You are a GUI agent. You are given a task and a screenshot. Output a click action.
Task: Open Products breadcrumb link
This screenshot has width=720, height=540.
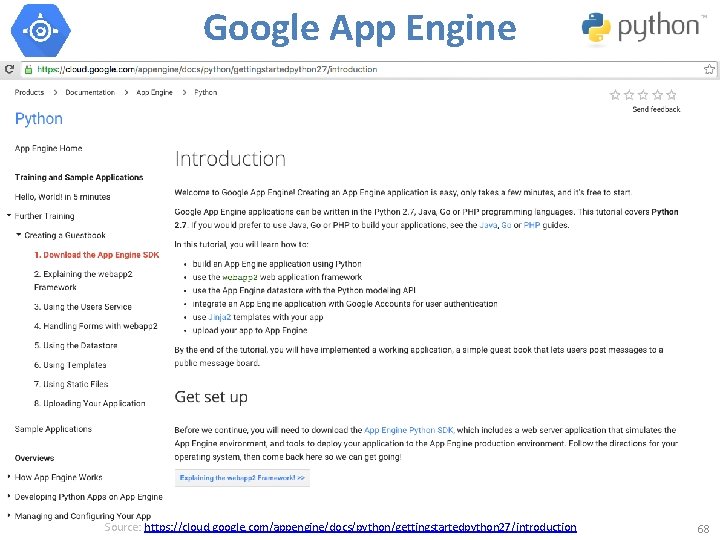[x=29, y=92]
